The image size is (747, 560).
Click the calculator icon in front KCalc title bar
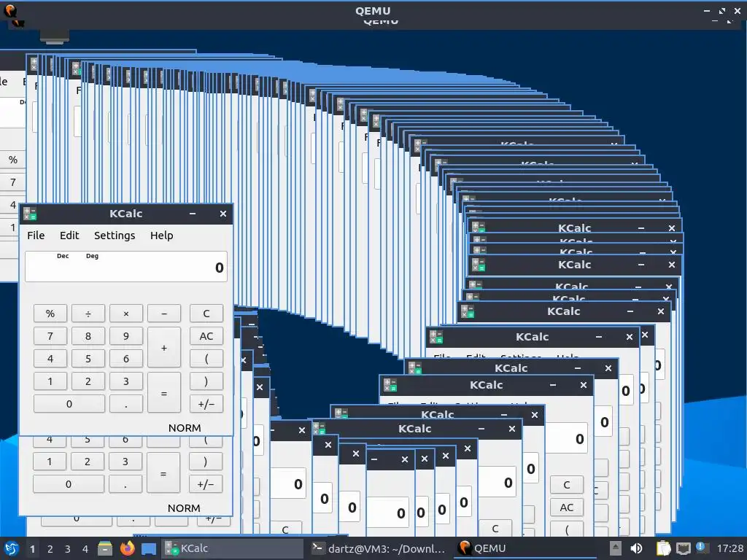pos(30,214)
